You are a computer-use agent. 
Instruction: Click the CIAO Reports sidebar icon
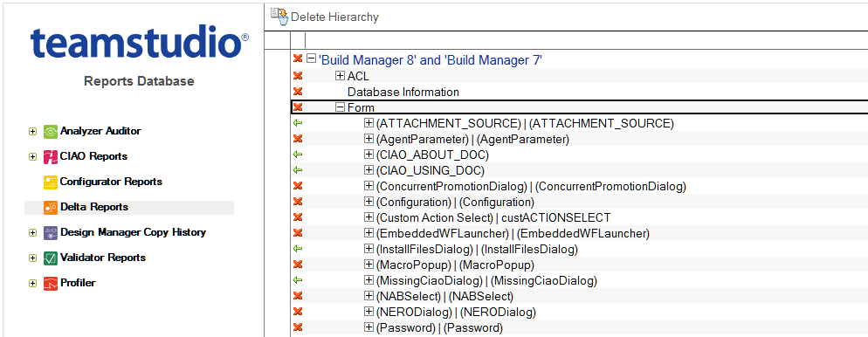point(51,156)
